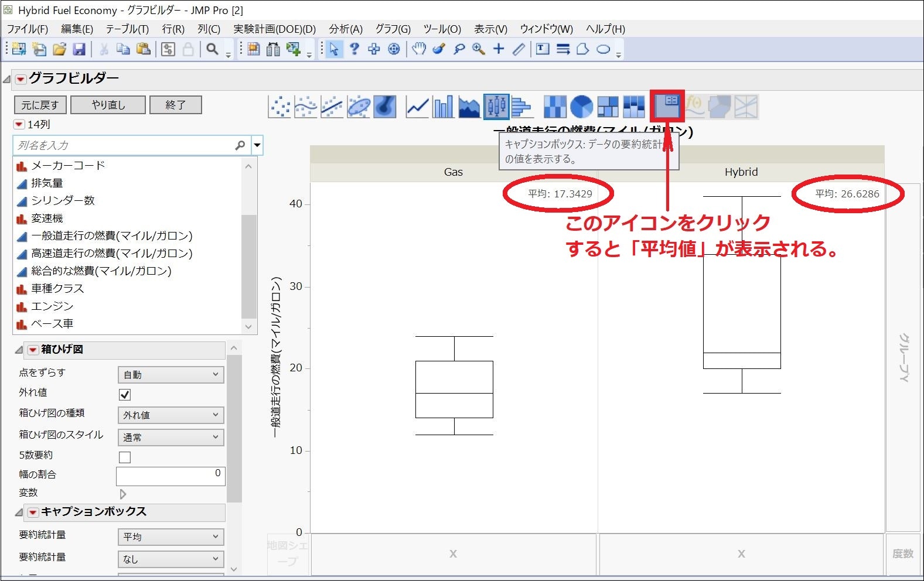Image resolution: width=924 pixels, height=581 pixels.
Task: Select the Grabber hand tool
Action: (418, 49)
